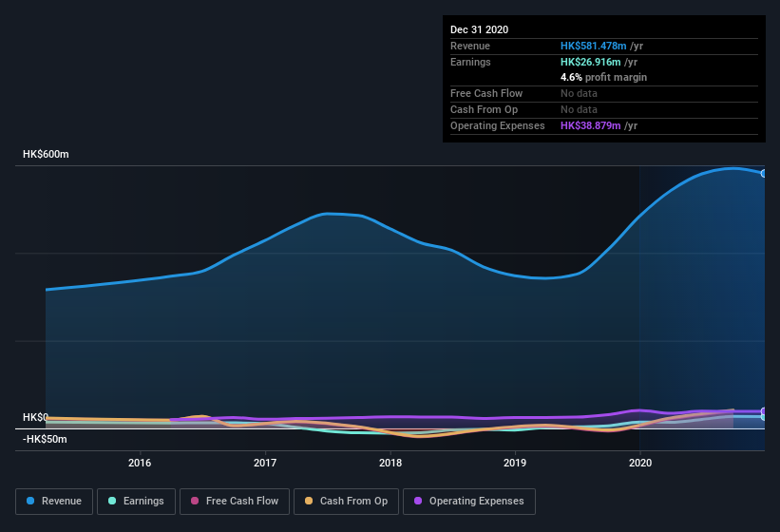
Task: Click the -HK$50m y-axis label
Action: pos(45,439)
